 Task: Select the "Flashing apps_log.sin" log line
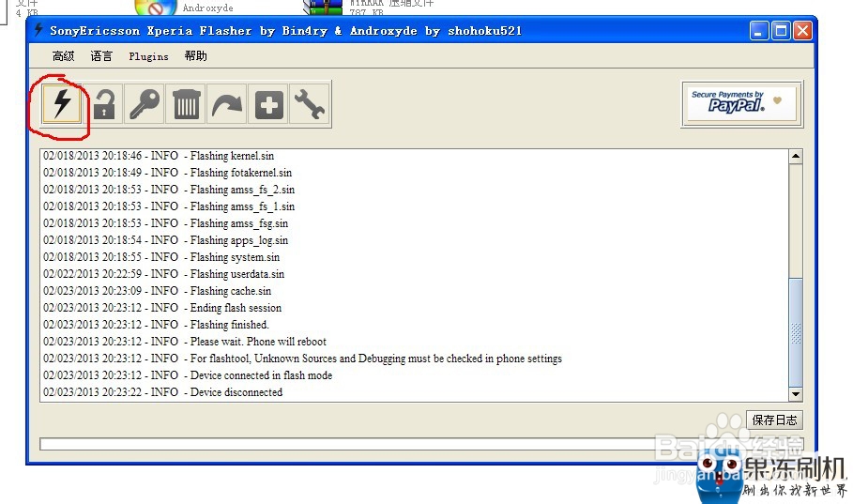click(166, 240)
